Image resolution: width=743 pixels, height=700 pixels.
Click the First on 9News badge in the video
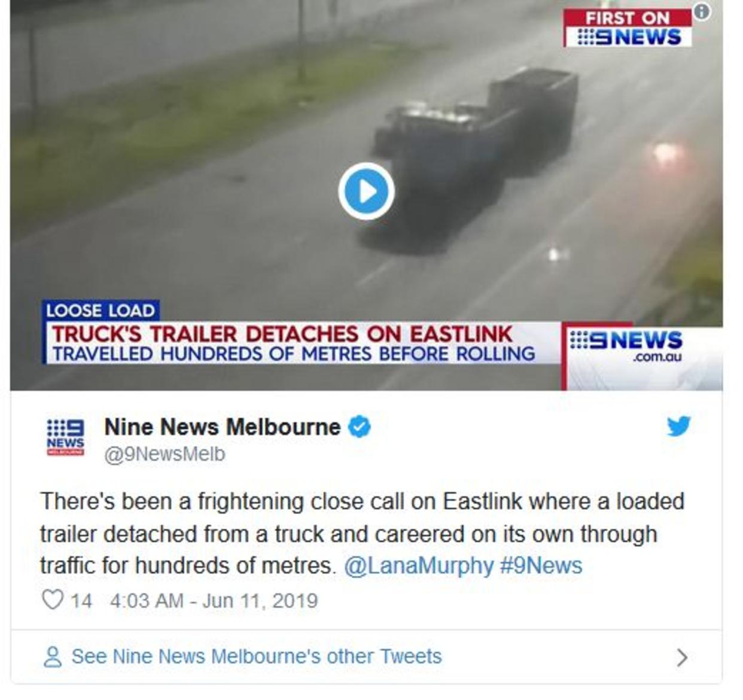627,28
